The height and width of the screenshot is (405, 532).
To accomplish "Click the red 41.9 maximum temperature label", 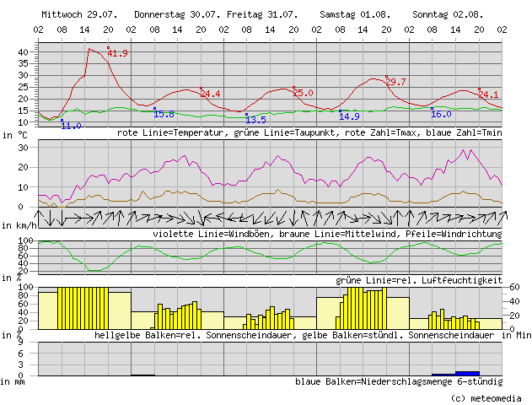I will 117,54.
